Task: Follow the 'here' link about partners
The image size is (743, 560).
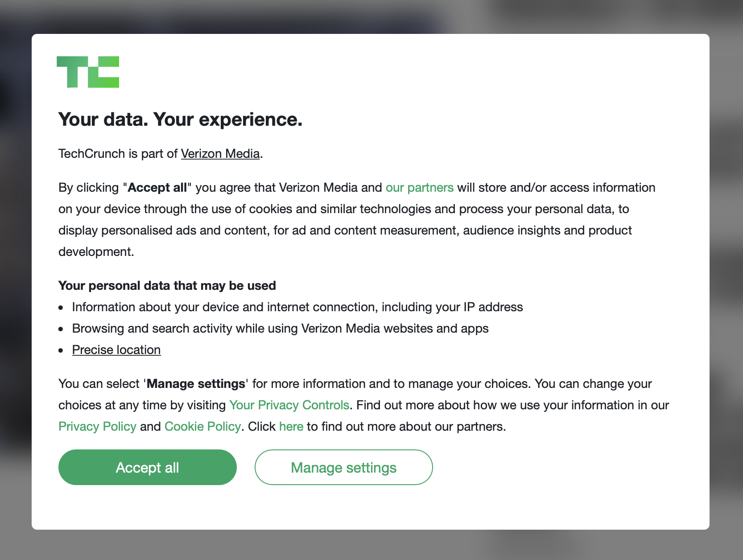Action: point(291,427)
